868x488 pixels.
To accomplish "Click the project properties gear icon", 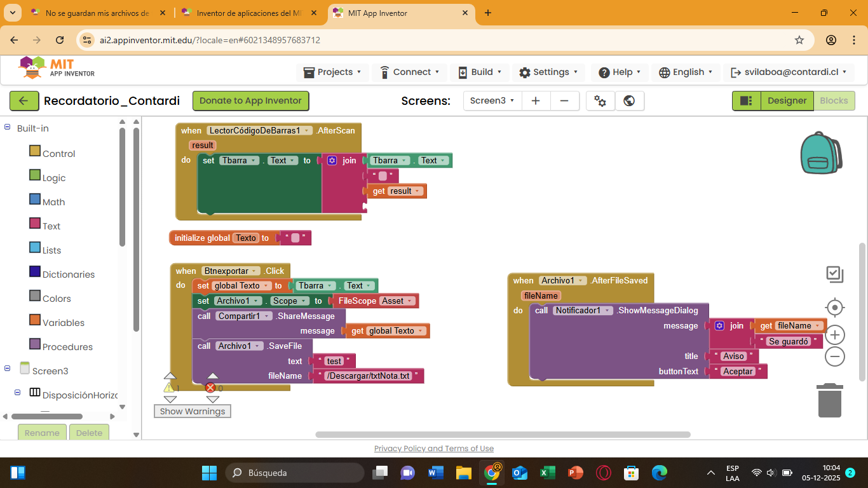I will click(x=600, y=101).
